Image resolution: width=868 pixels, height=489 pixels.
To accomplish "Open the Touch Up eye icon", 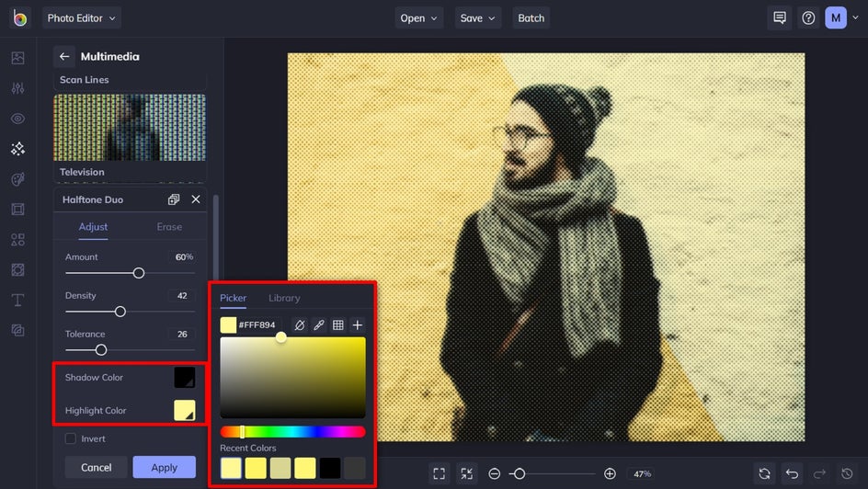I will [x=17, y=119].
